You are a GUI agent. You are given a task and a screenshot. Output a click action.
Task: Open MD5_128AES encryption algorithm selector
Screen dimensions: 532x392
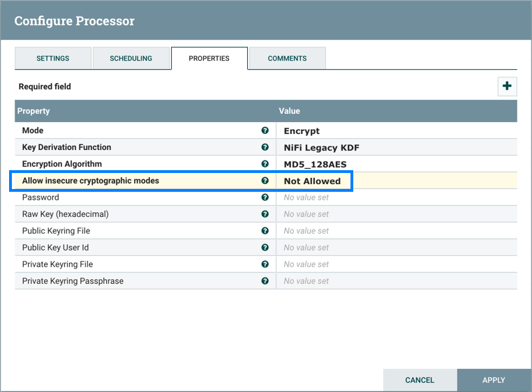click(x=316, y=165)
